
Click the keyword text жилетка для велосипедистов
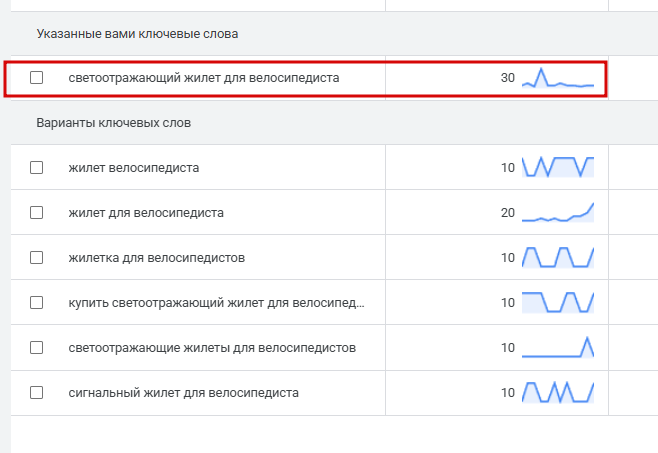pos(157,257)
